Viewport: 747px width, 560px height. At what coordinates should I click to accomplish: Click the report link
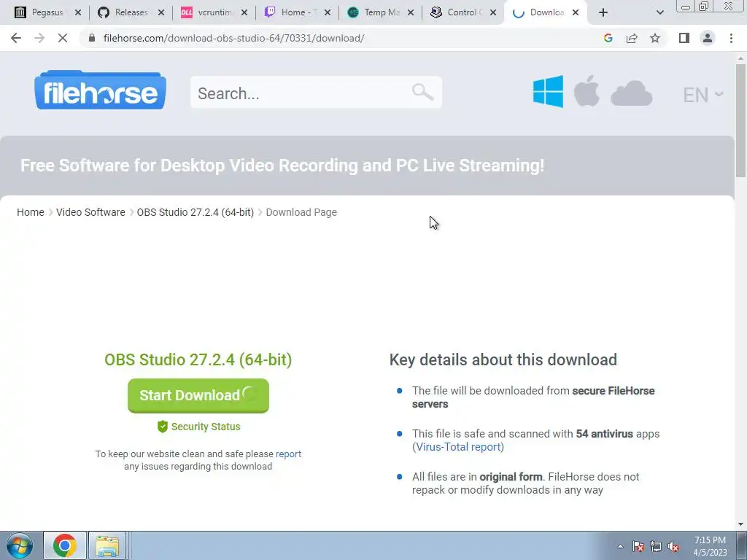[x=288, y=454]
